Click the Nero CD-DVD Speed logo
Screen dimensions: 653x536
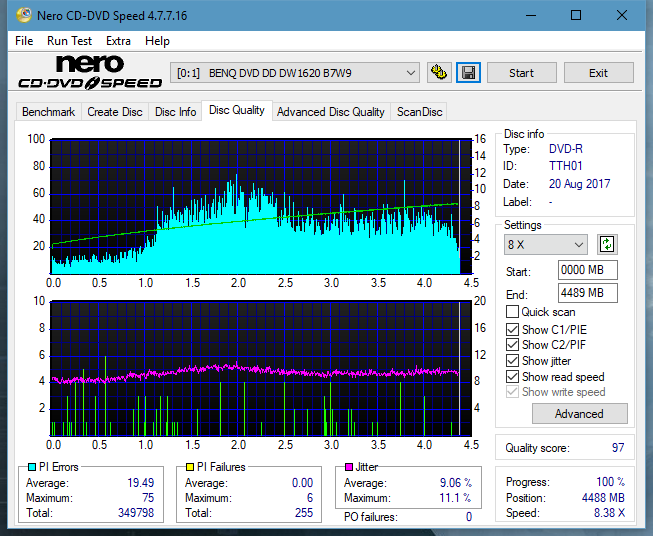click(90, 72)
